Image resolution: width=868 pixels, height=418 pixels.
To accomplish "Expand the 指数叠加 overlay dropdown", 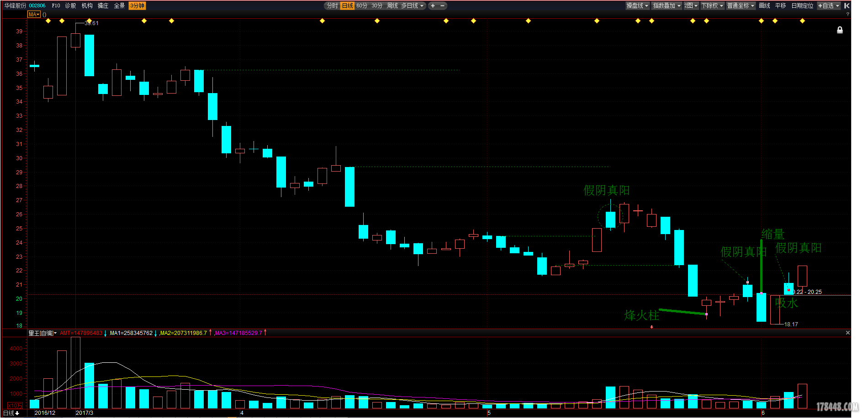I will (x=667, y=5).
